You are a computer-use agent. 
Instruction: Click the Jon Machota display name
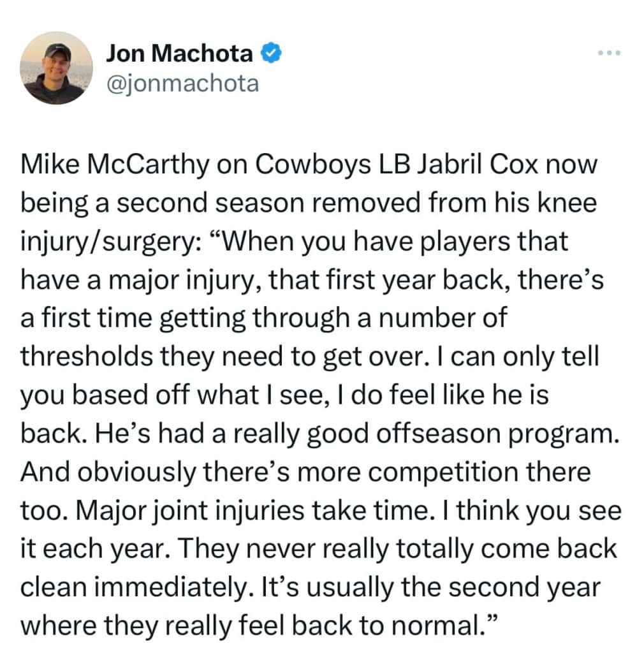179,54
